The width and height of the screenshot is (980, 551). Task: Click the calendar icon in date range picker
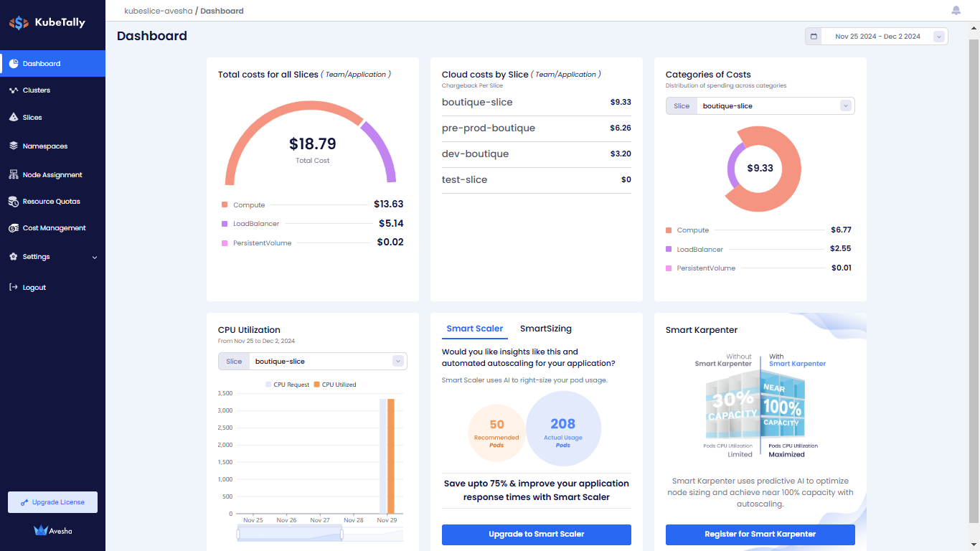(x=814, y=36)
